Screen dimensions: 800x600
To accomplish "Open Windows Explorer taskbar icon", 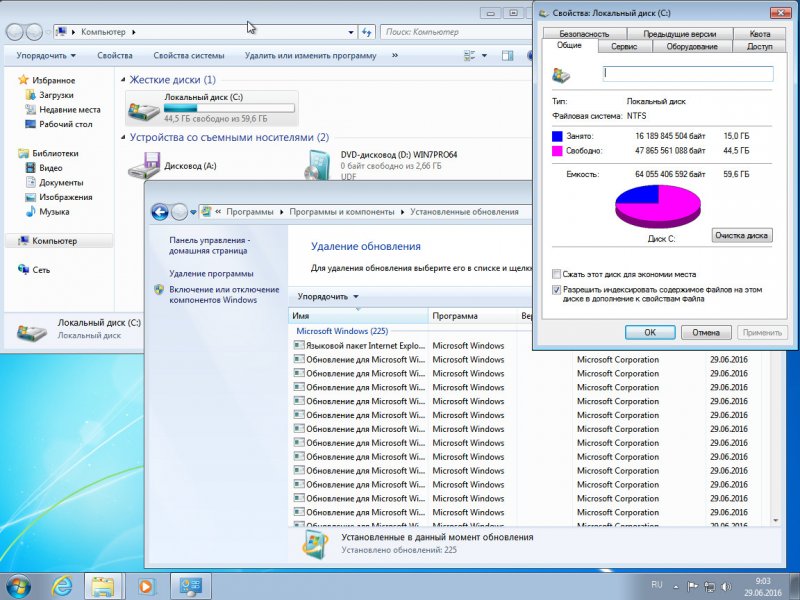I will click(104, 587).
